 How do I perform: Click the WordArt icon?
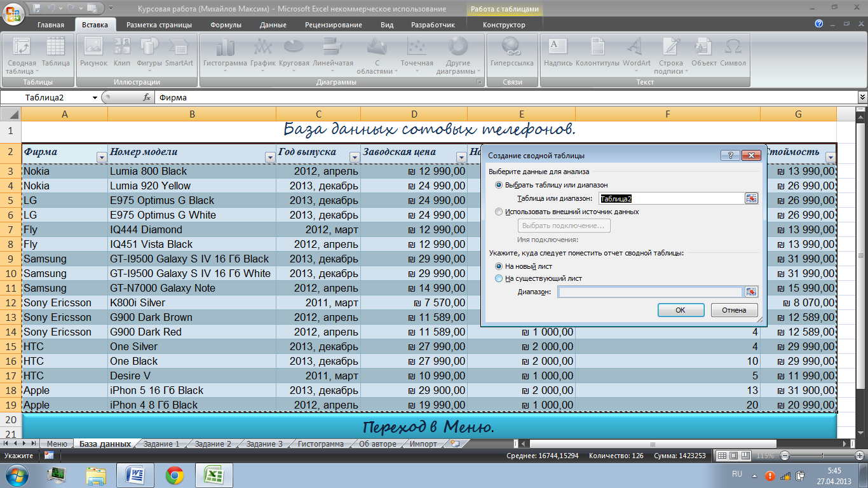636,52
